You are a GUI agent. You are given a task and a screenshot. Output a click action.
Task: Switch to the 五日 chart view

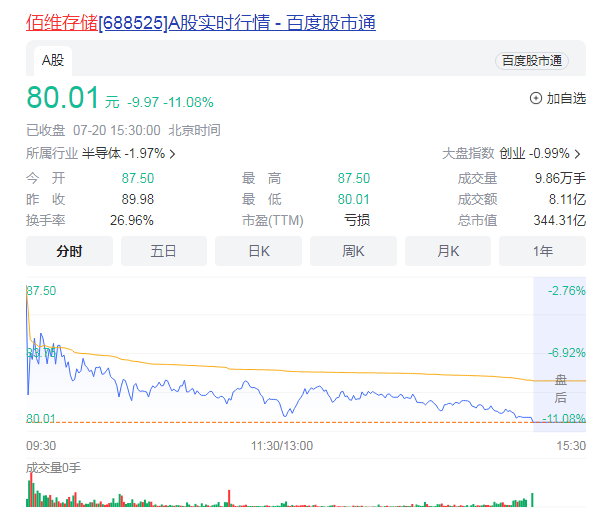tap(164, 251)
